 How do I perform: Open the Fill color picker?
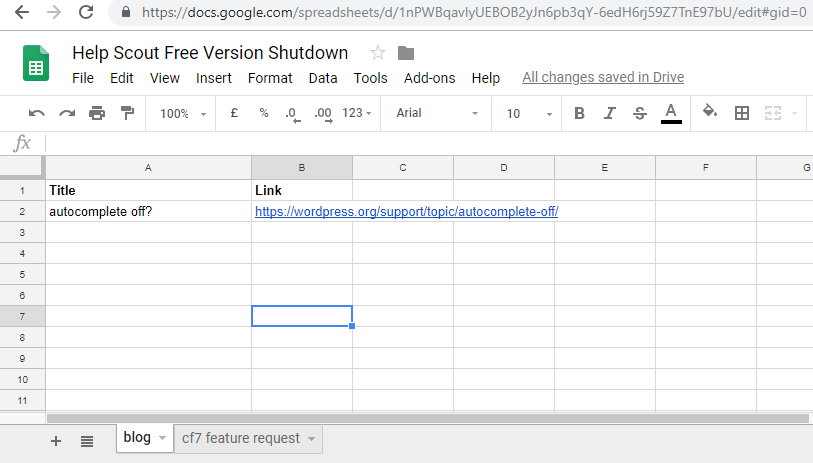(x=709, y=114)
